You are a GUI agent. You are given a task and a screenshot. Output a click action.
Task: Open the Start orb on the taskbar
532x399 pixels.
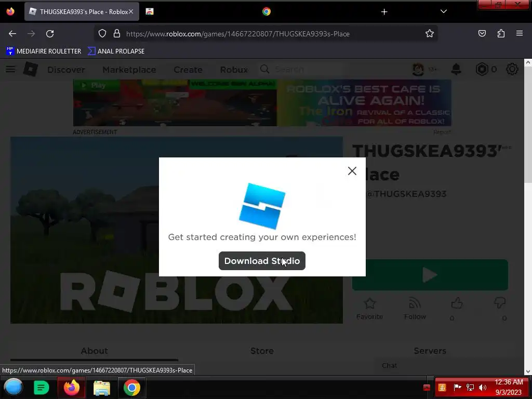click(x=13, y=388)
